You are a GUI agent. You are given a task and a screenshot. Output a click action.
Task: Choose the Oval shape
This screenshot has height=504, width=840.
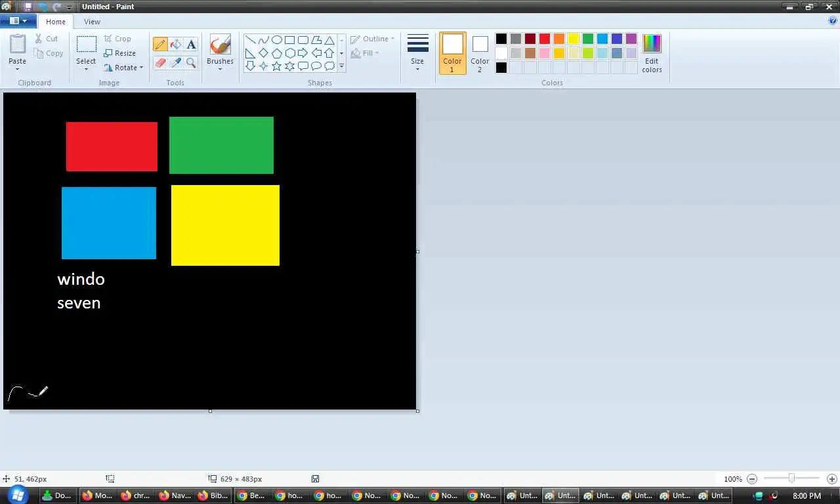[276, 40]
